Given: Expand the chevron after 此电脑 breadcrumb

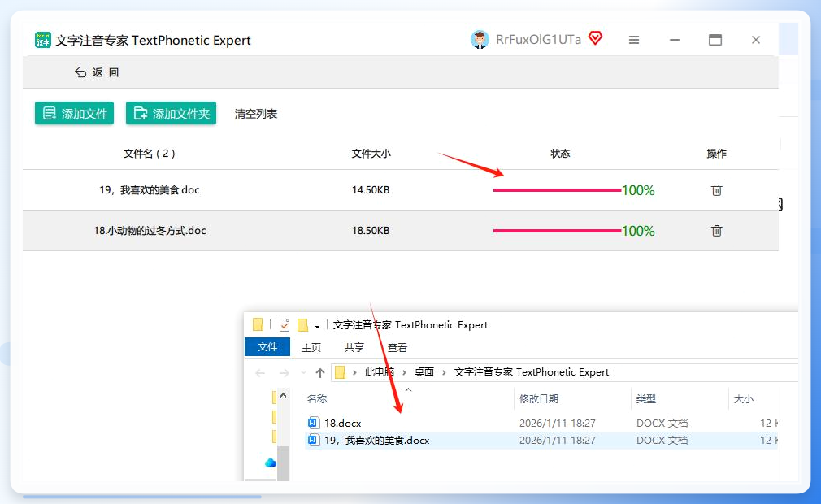Looking at the screenshot, I should [404, 372].
